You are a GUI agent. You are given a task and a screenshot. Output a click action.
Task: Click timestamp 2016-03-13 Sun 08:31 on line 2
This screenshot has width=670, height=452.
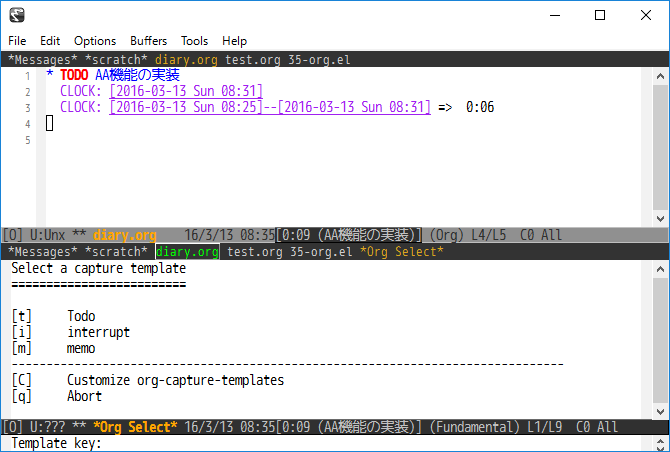(x=186, y=91)
